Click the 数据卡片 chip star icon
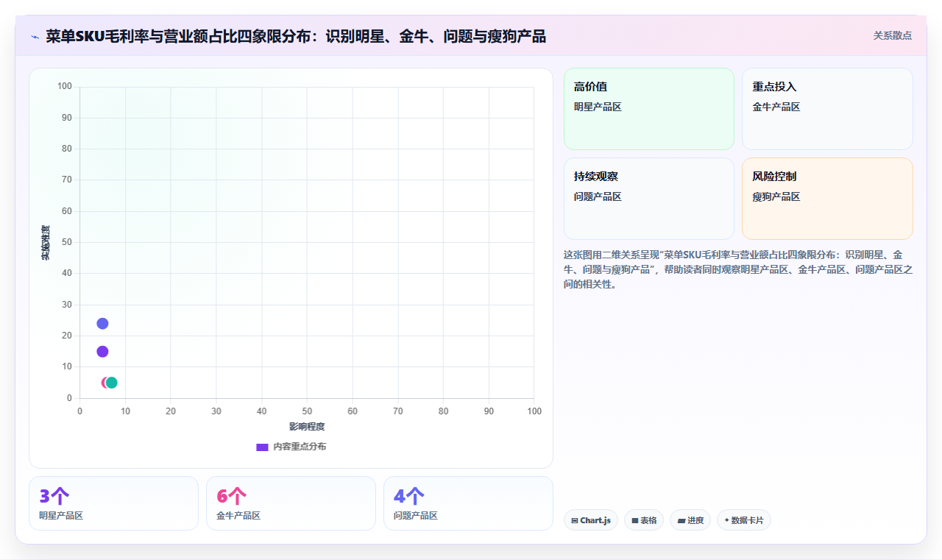Viewport: 942px width, 560px height. tap(726, 520)
